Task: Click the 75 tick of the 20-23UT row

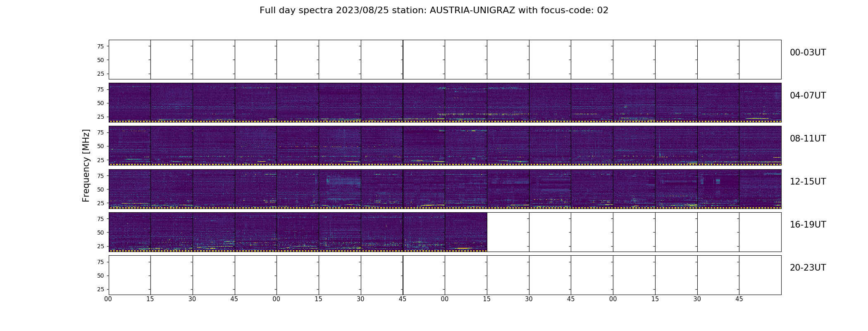Action: (100, 262)
